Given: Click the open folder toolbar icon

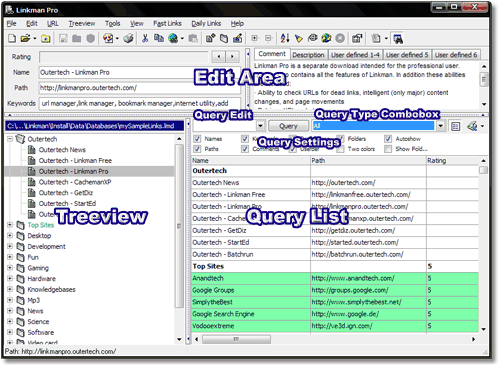Looking at the screenshot, I should click(x=25, y=39).
